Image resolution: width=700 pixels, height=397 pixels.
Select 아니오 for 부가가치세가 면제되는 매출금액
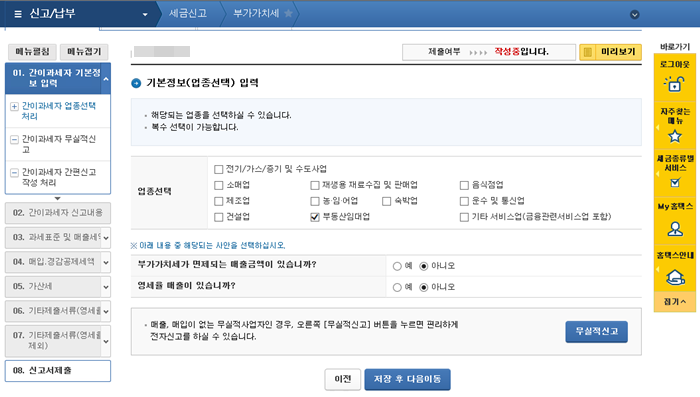424,266
